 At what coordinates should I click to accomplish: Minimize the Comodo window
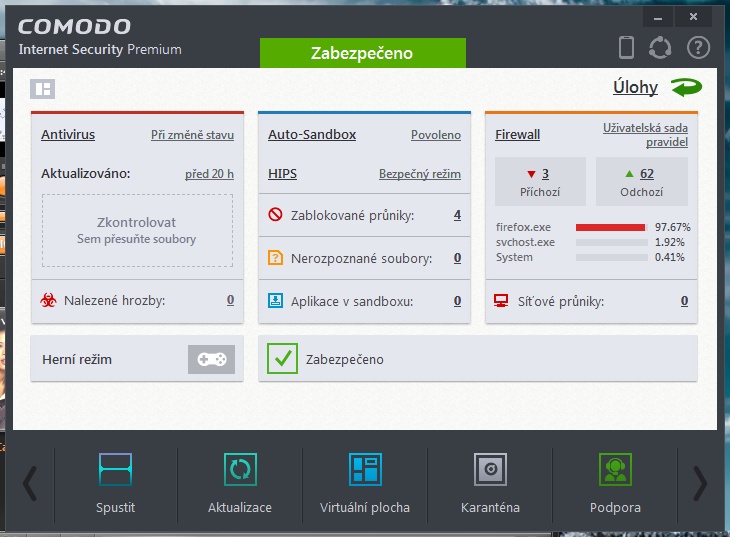coord(658,17)
